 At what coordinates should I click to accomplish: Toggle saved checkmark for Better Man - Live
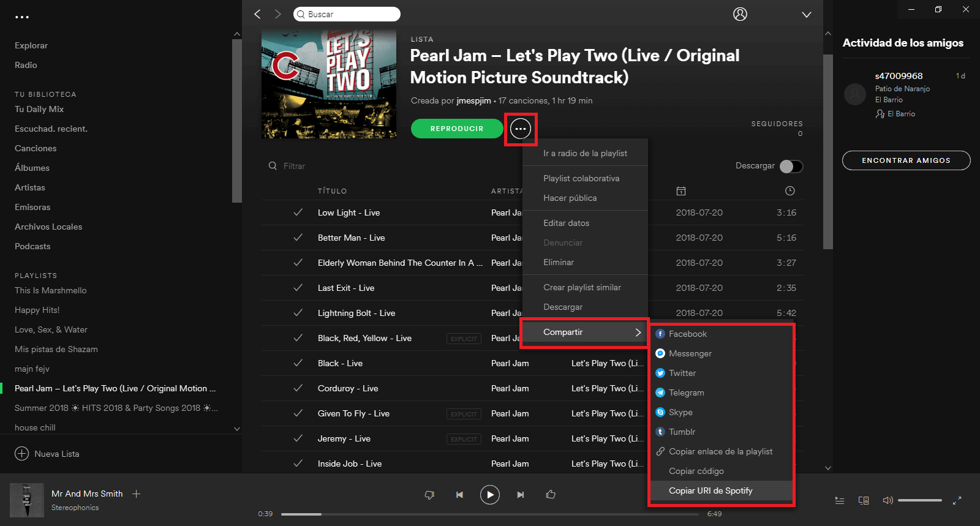pyautogui.click(x=298, y=238)
